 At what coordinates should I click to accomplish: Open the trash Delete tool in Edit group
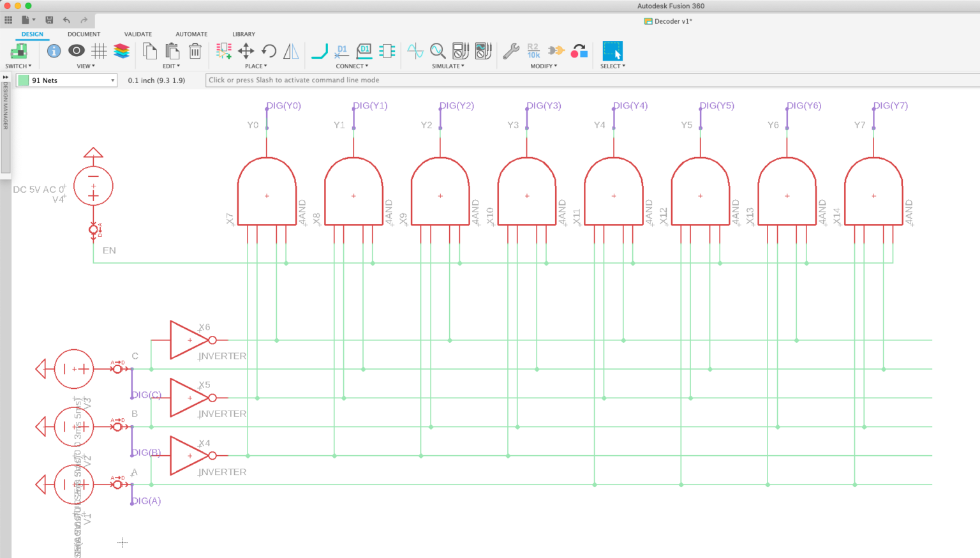click(x=195, y=51)
